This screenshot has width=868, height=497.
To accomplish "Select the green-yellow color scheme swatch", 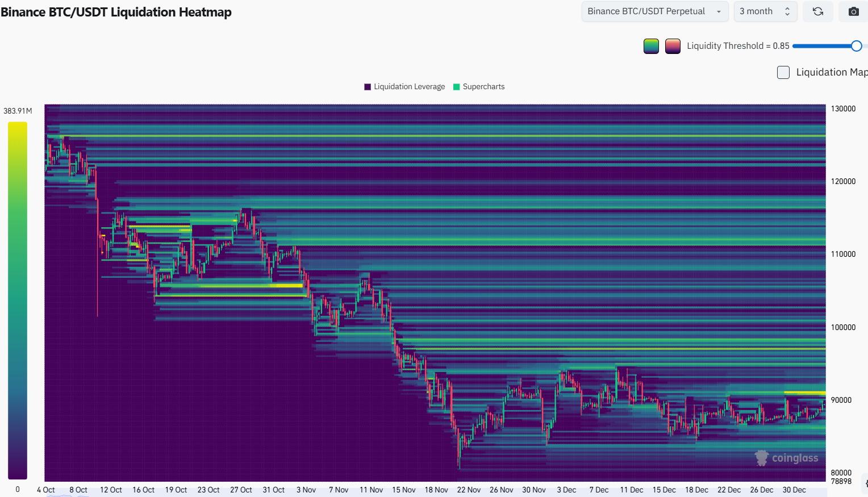I will tap(651, 46).
